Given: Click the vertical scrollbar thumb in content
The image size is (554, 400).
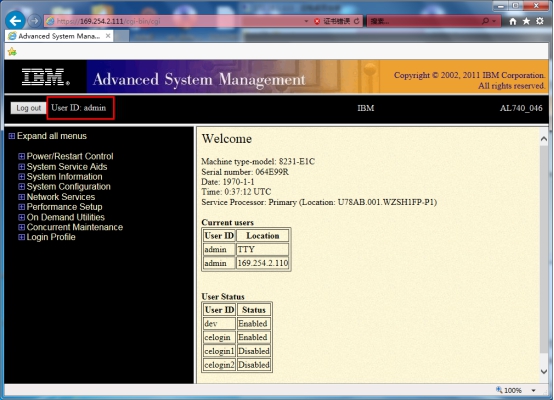Looking at the screenshot, I should tap(544, 249).
